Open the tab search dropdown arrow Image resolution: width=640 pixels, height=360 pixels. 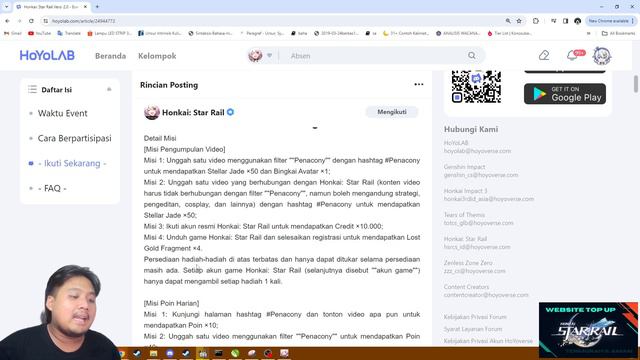click(x=6, y=7)
